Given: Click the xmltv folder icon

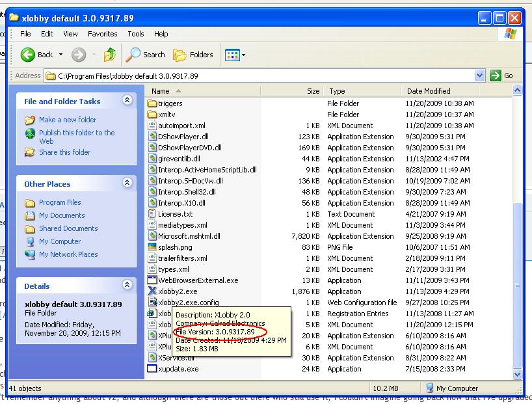Looking at the screenshot, I should point(152,114).
